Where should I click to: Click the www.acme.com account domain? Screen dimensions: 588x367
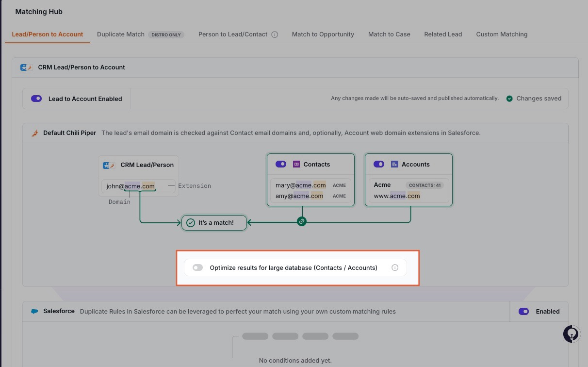pyautogui.click(x=397, y=196)
